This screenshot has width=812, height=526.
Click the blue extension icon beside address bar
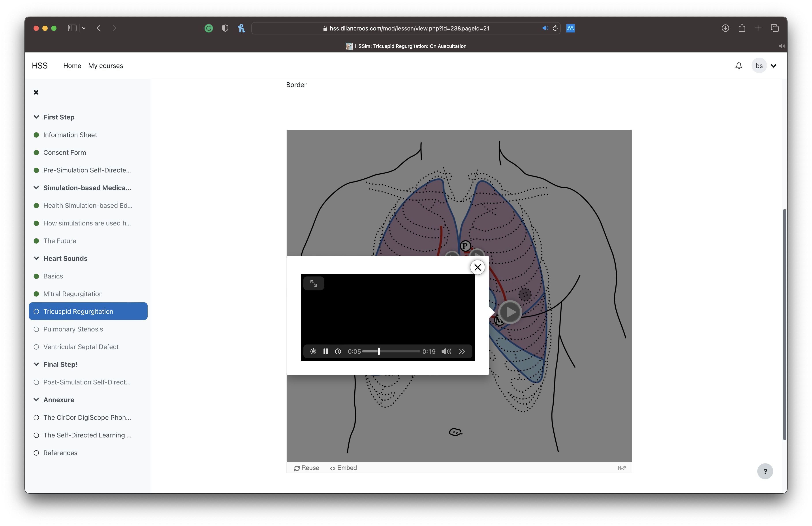(570, 28)
